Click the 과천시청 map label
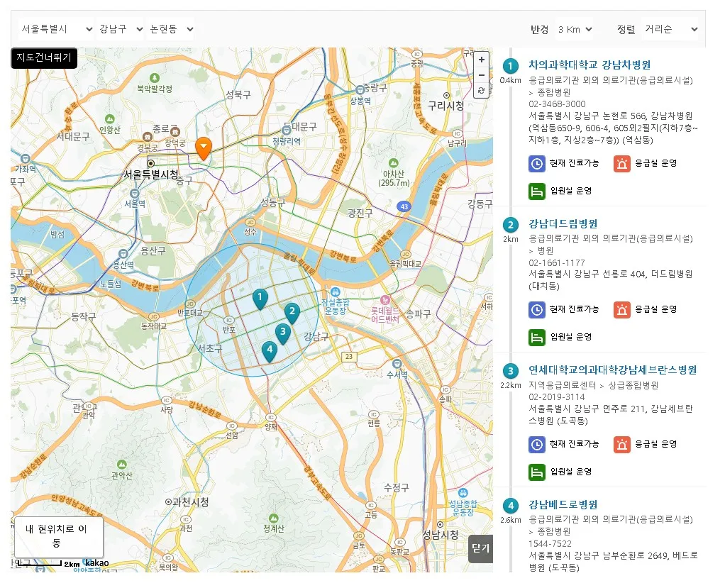The image size is (725, 588). tap(191, 502)
